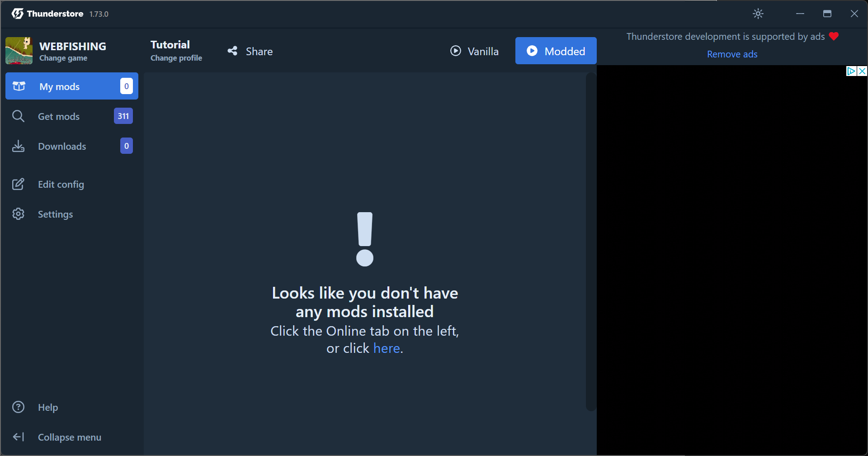Click the Share icon

click(232, 51)
